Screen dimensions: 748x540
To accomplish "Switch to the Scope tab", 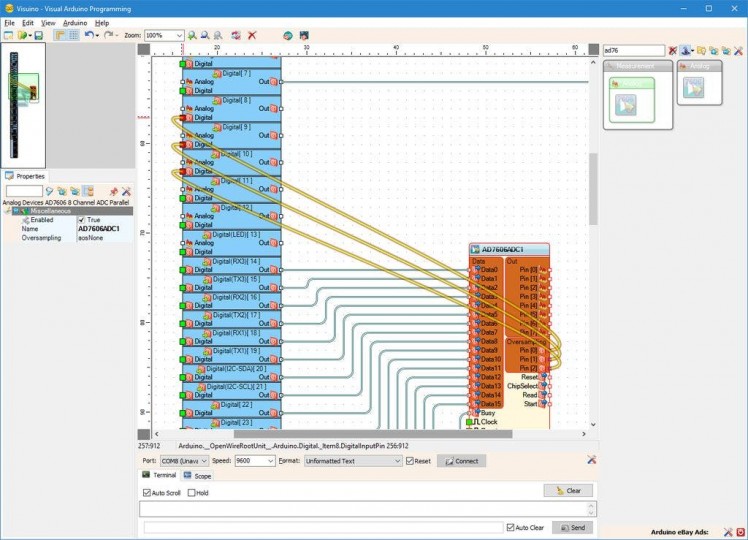I will click(x=196, y=476).
